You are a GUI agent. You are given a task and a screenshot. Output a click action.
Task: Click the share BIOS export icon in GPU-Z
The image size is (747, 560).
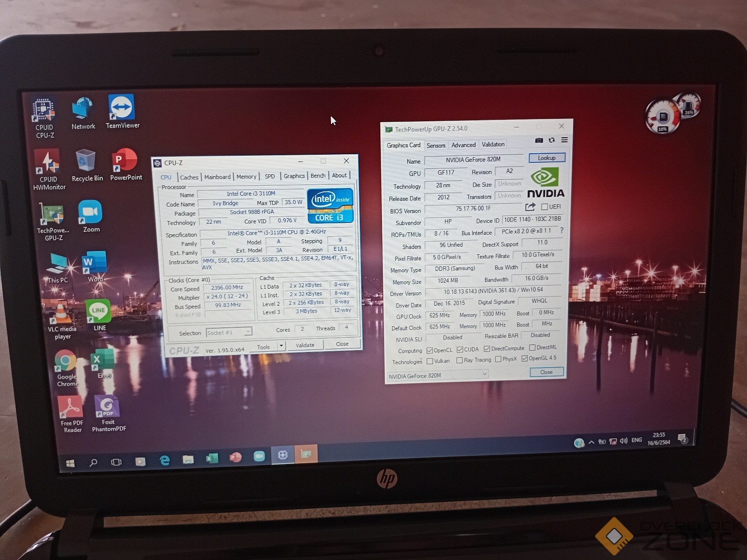click(530, 207)
